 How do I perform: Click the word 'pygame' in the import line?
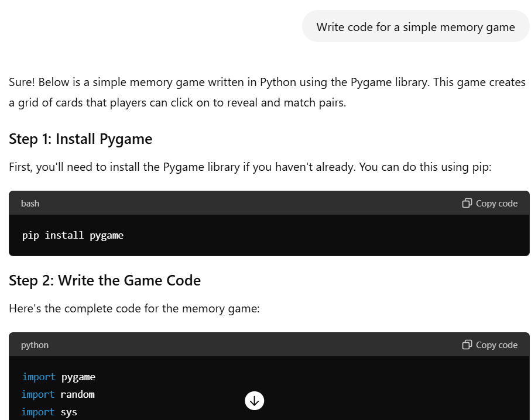(78, 377)
